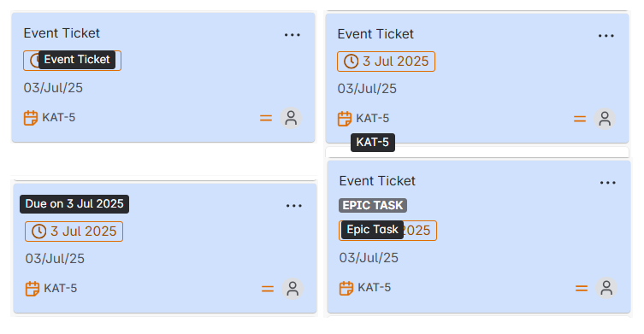
Task: Click the Epic Task card's assignee avatar
Action: pyautogui.click(x=606, y=288)
